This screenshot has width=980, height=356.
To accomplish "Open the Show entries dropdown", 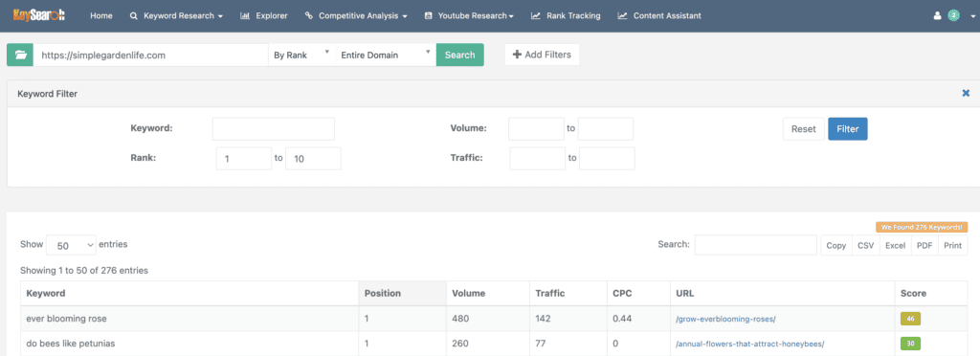I will [x=71, y=245].
